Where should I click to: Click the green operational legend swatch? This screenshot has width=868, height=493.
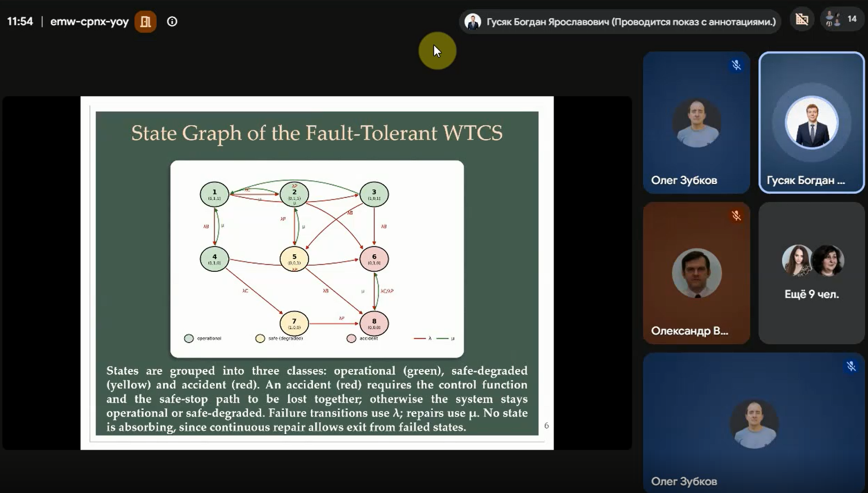[189, 338]
